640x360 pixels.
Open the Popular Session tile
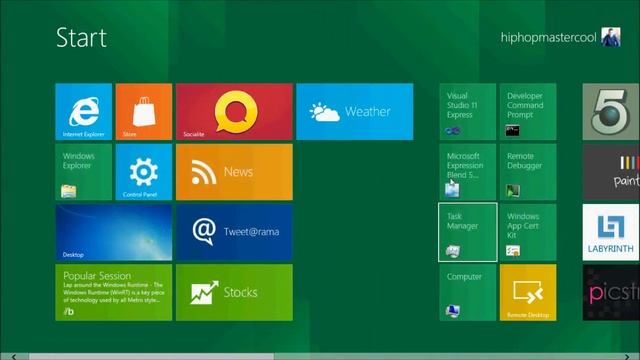coord(113,292)
